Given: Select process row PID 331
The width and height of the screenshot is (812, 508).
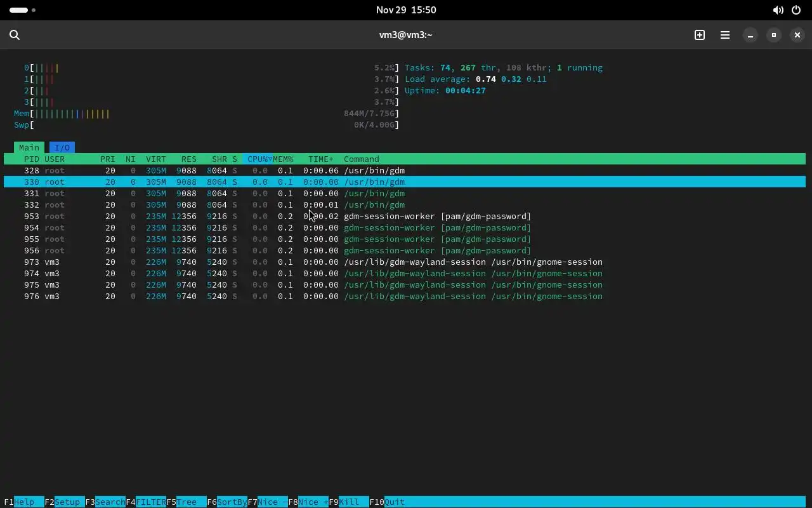Looking at the screenshot, I should tap(405, 194).
